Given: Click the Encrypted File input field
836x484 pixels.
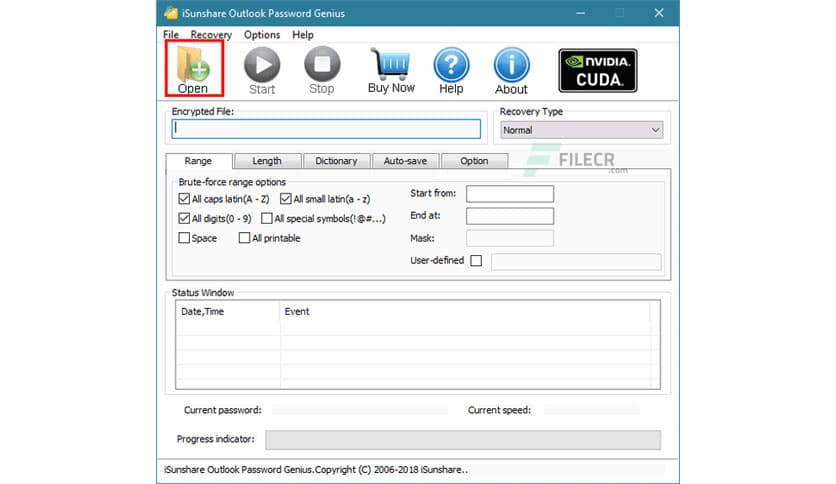Looking at the screenshot, I should (326, 129).
